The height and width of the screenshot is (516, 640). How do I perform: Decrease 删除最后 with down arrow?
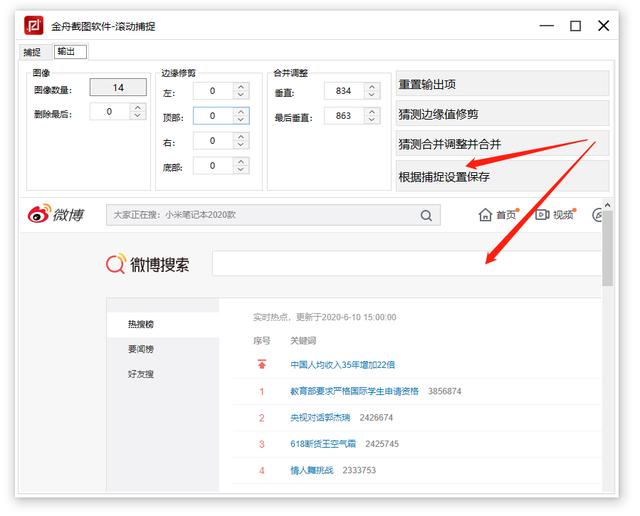[x=138, y=116]
